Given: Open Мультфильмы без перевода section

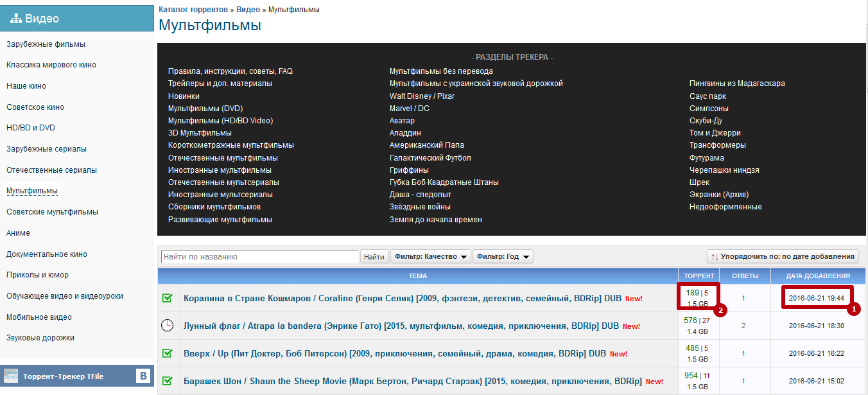Looking at the screenshot, I should tap(441, 71).
